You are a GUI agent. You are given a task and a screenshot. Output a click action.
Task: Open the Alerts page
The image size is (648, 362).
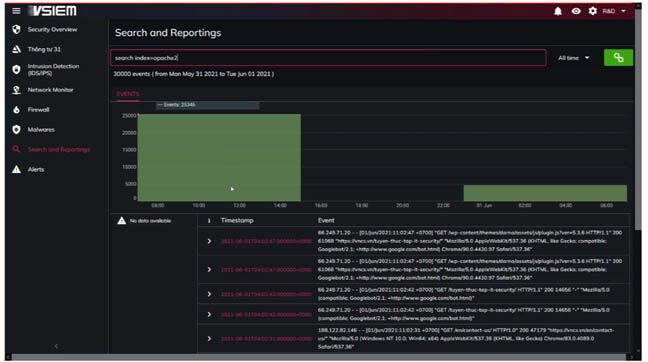pos(36,169)
